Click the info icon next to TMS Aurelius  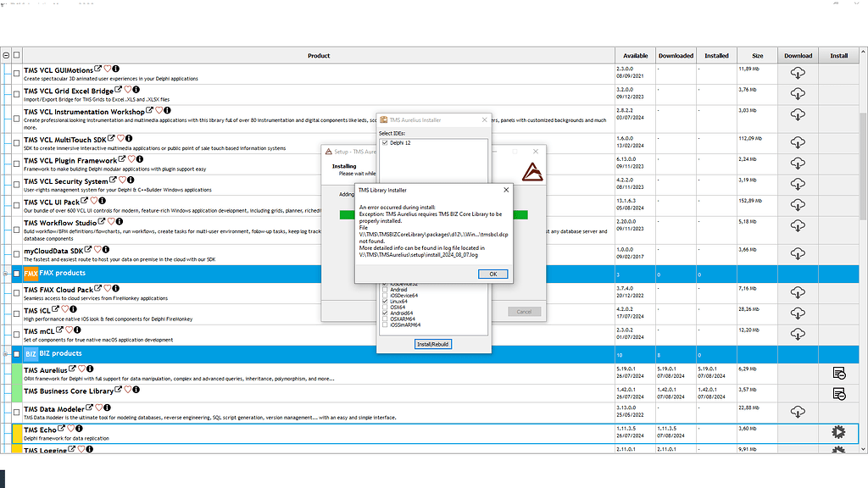click(x=90, y=369)
